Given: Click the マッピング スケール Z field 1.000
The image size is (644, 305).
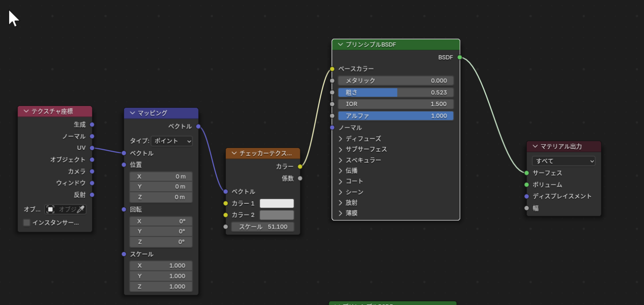Looking at the screenshot, I should pyautogui.click(x=161, y=287).
